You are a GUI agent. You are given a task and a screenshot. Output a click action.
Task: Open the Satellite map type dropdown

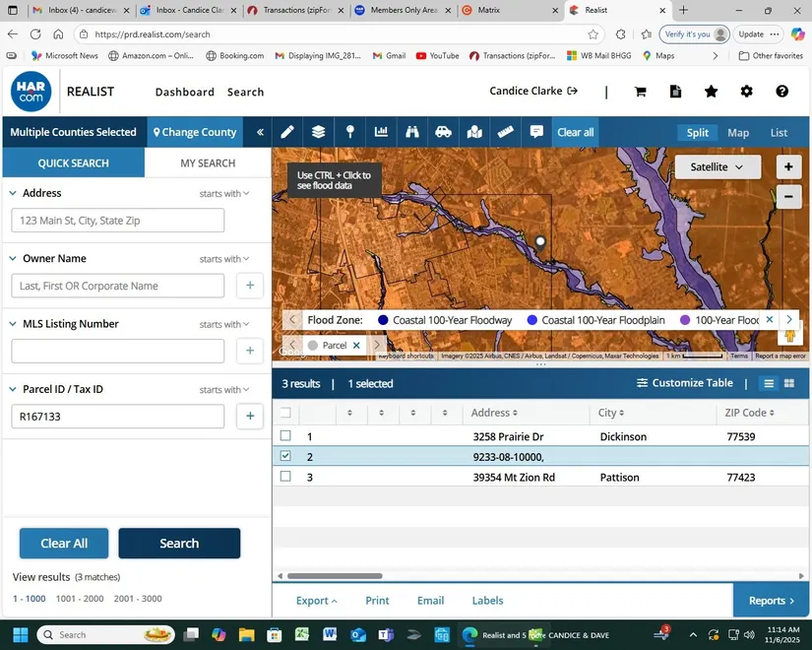coord(717,167)
